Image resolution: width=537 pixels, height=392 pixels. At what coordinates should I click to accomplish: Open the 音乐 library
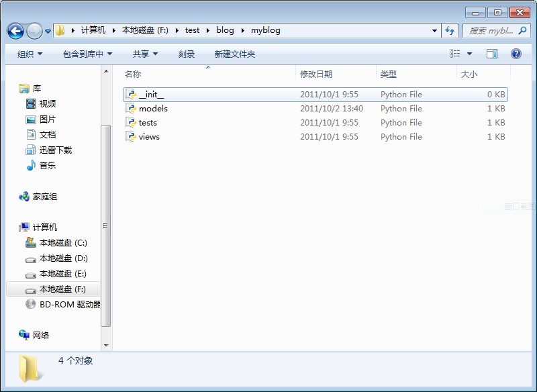pos(41,165)
